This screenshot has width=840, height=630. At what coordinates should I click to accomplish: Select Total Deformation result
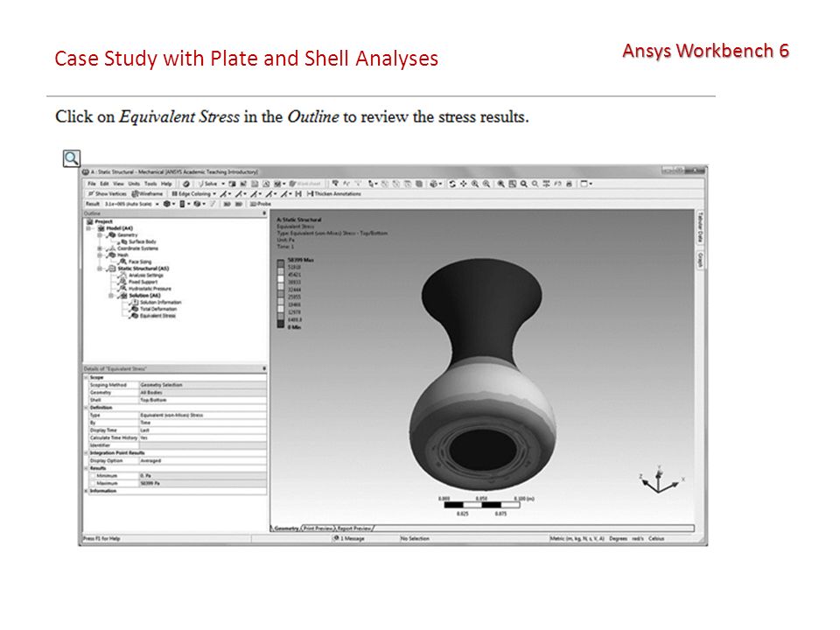(x=158, y=309)
